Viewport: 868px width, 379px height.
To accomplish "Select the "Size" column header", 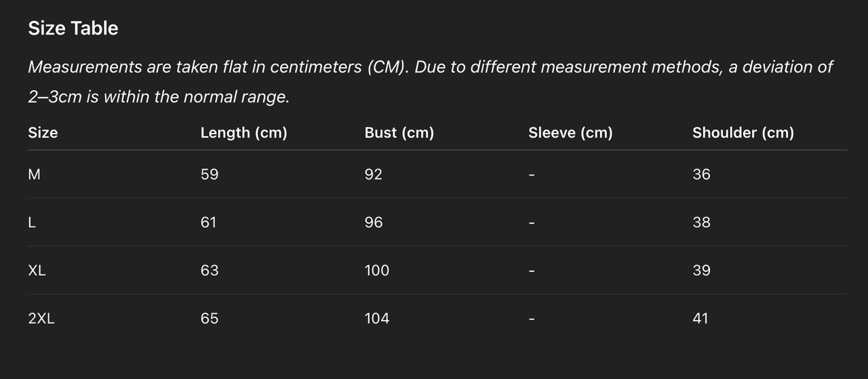I will (x=43, y=133).
